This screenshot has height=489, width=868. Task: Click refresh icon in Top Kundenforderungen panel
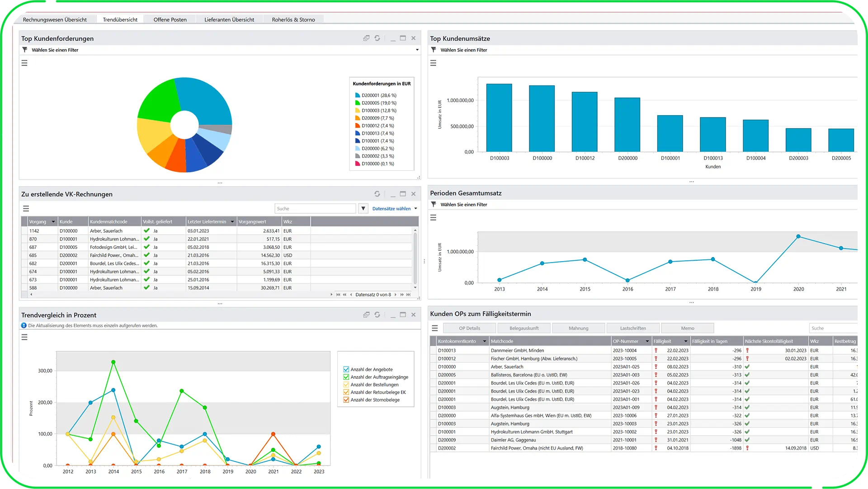[x=377, y=38]
